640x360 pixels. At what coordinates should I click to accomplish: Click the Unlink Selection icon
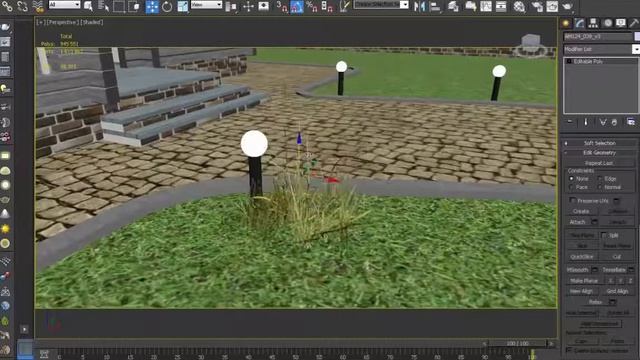pos(22,6)
